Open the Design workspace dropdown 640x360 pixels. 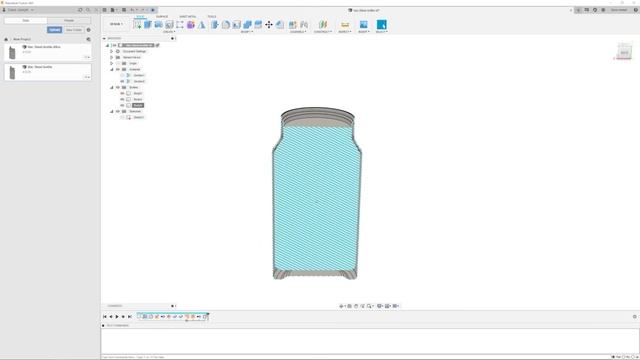(116, 24)
